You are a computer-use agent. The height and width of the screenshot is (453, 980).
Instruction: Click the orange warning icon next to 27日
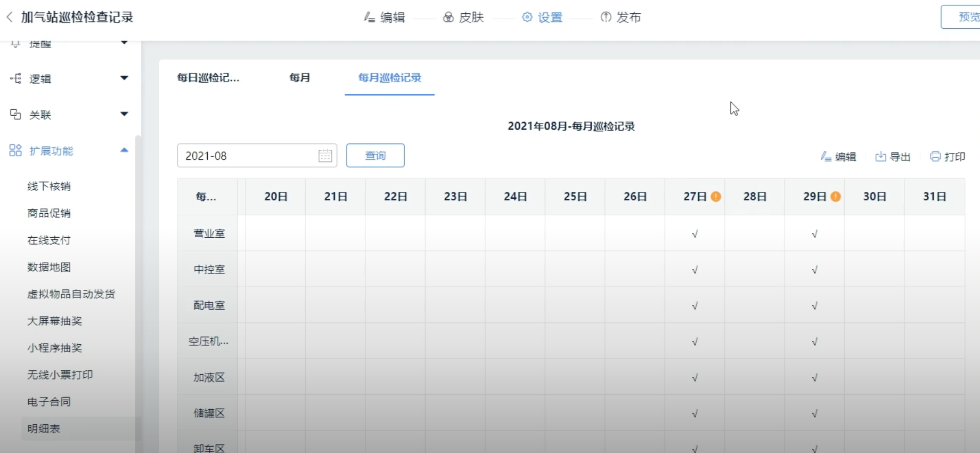click(716, 197)
